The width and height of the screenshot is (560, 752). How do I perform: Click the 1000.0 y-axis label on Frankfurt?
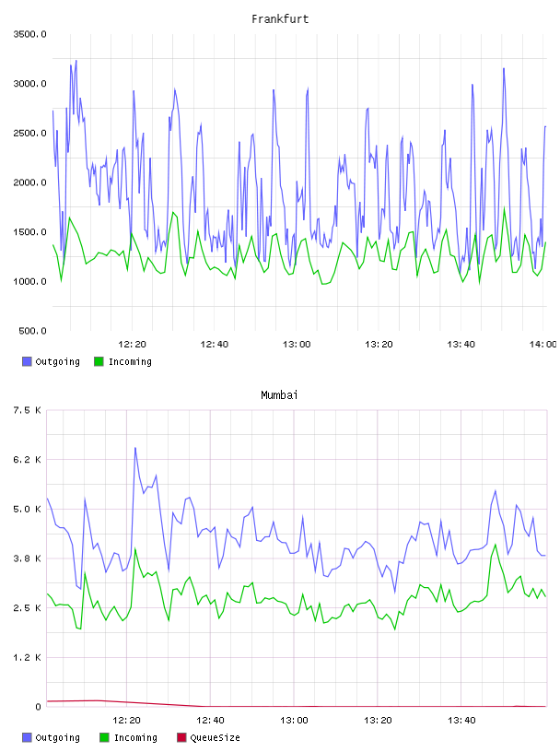click(29, 281)
